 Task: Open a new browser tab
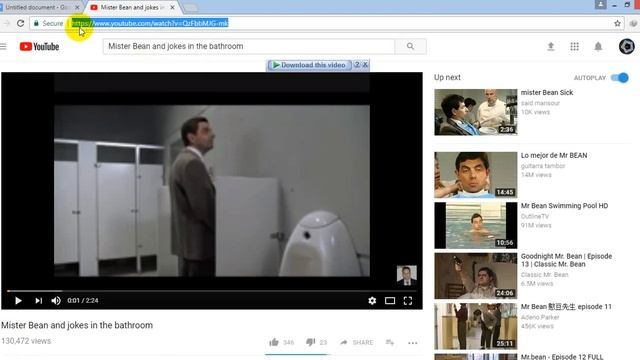tap(190, 7)
